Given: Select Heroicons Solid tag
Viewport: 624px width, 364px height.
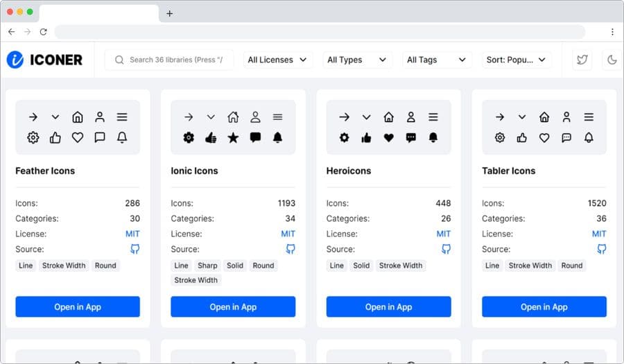Looking at the screenshot, I should click(361, 266).
